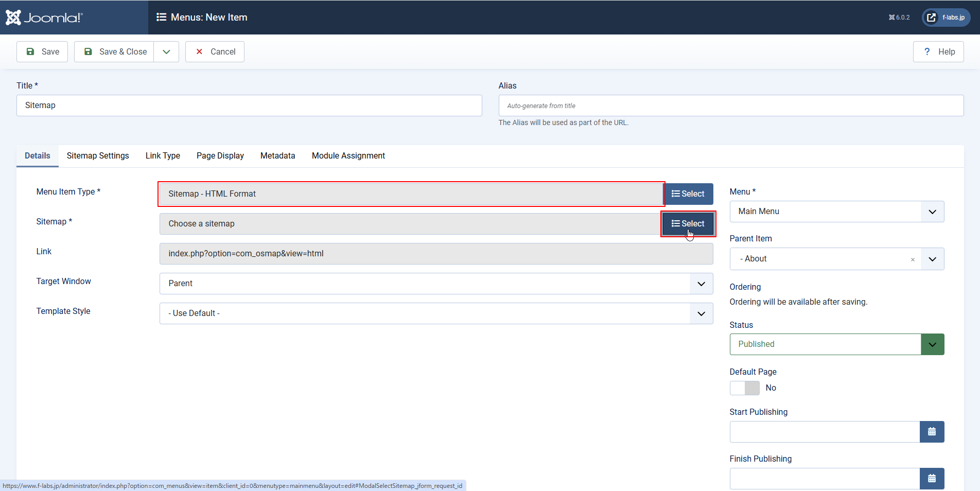Click inside the Alias input field
The height and width of the screenshot is (491, 980).
[731, 105]
